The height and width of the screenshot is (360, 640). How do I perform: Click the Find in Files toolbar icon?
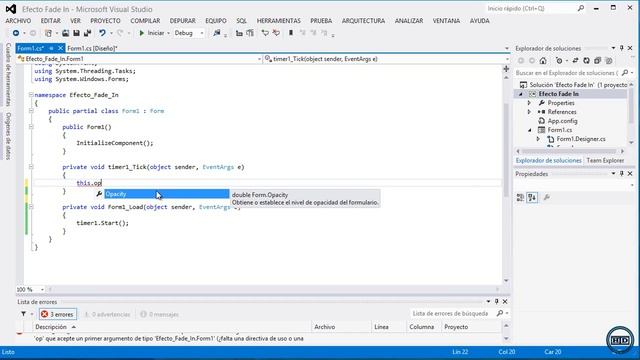pos(217,33)
